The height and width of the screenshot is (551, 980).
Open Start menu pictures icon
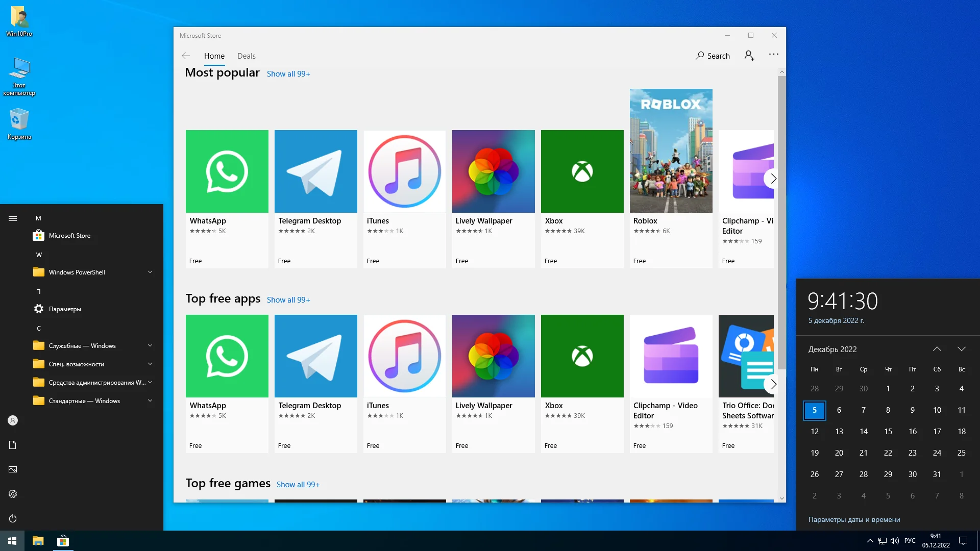(x=13, y=469)
